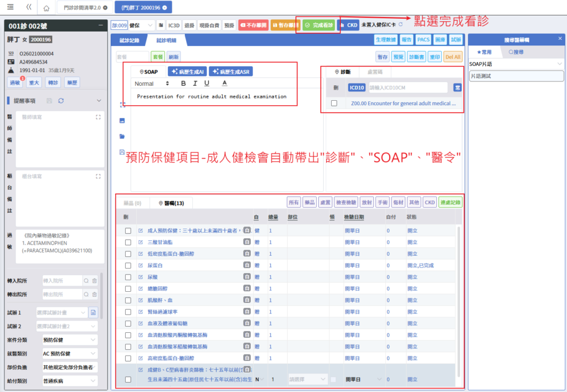Click the trash icon next to 轉入院所
The width and height of the screenshot is (567, 392).
click(95, 281)
